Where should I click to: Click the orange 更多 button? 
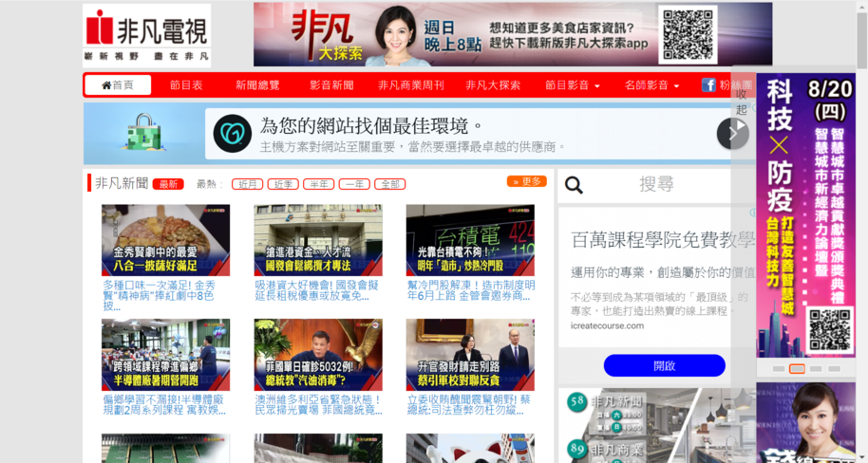tap(526, 181)
